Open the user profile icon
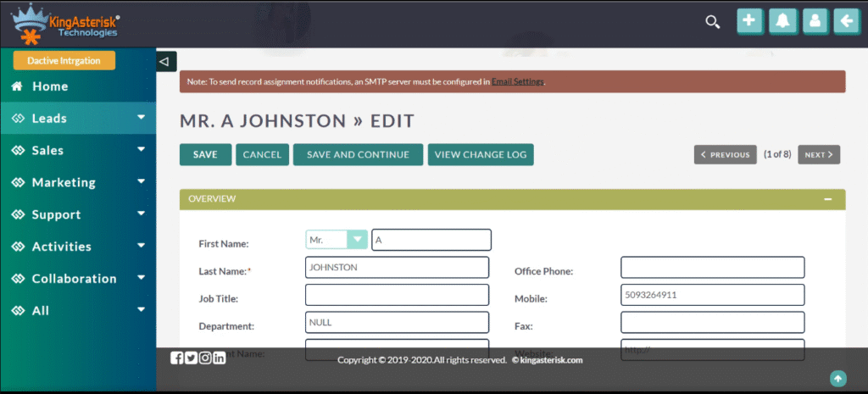Screen dimensions: 868x394 [814, 22]
